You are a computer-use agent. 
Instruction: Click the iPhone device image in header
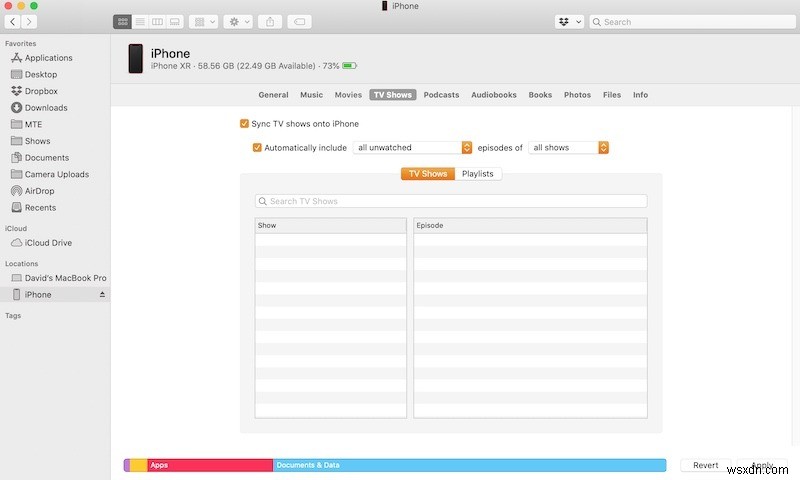coord(136,58)
